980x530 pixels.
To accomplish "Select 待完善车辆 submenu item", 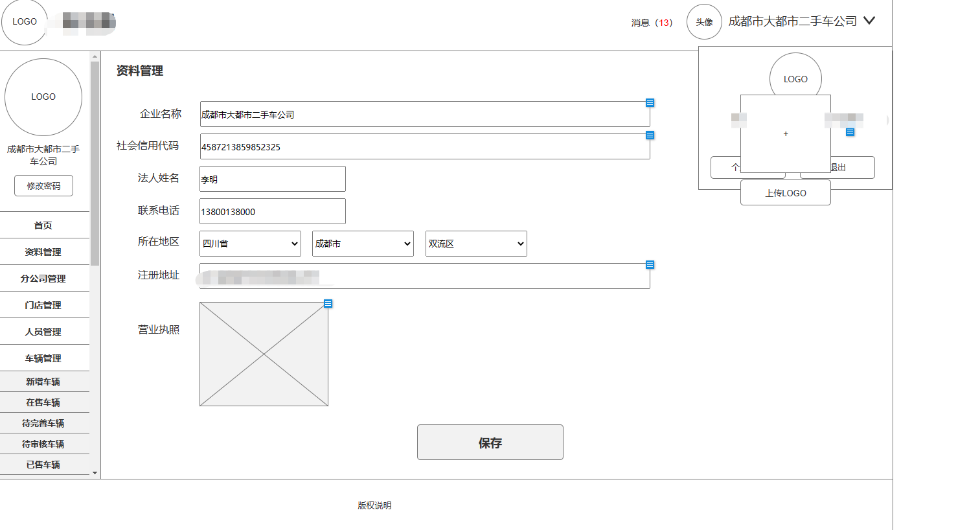I will point(44,423).
